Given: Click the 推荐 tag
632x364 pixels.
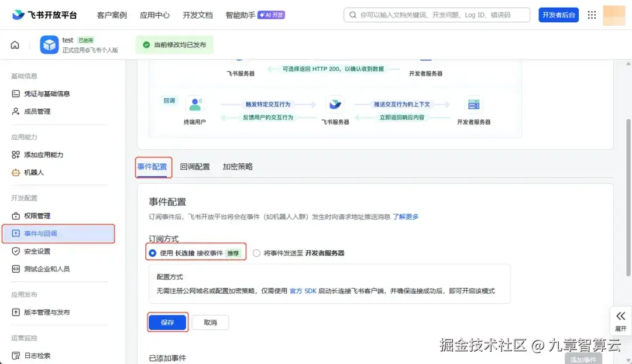Looking at the screenshot, I should pyautogui.click(x=233, y=253).
